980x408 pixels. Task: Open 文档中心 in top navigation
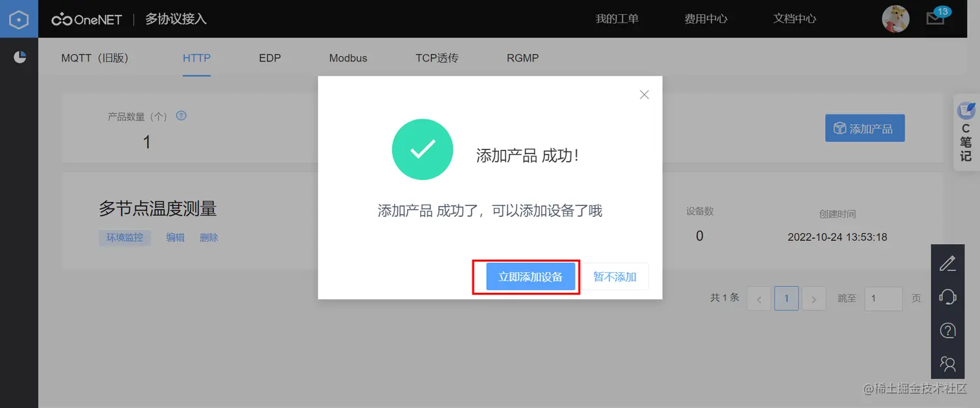pyautogui.click(x=795, y=19)
